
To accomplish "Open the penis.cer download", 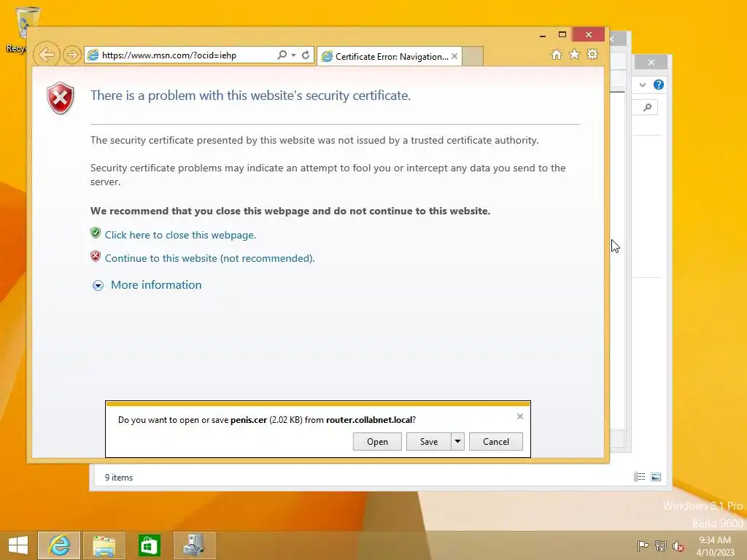I will pyautogui.click(x=377, y=441).
